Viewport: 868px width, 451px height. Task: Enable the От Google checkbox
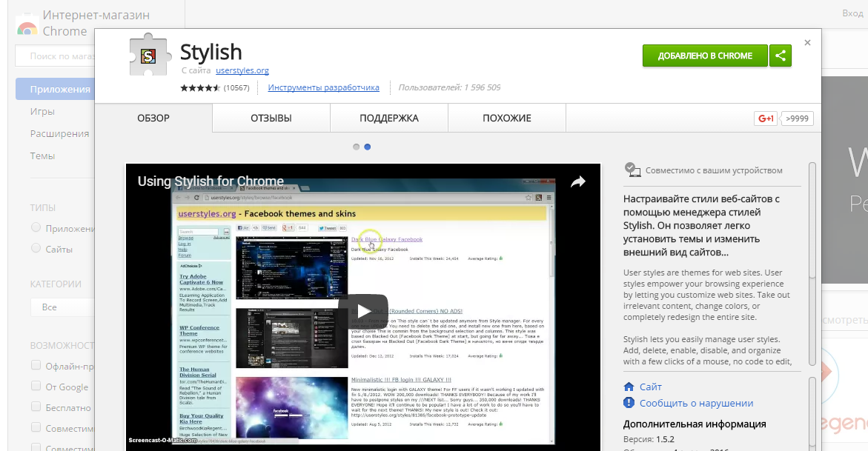point(36,387)
